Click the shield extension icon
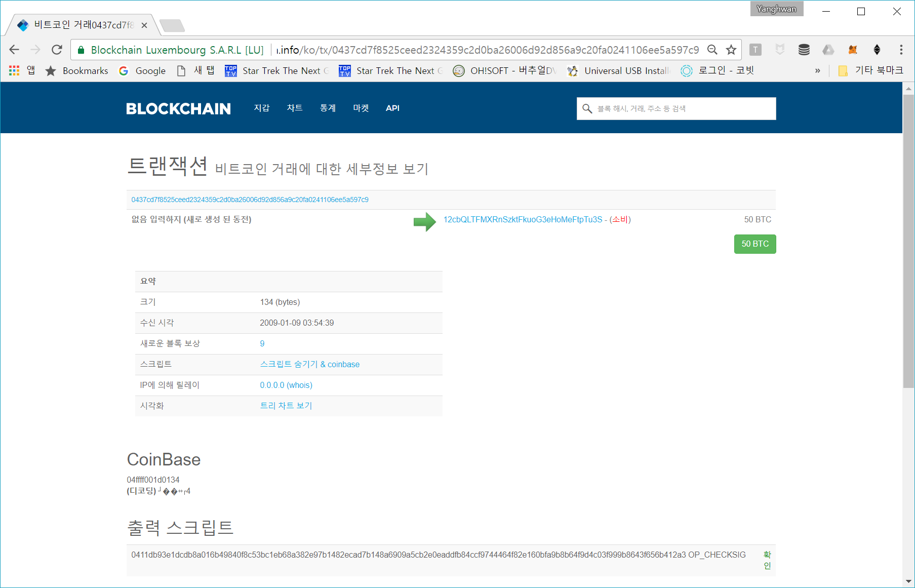The image size is (915, 588). tap(780, 50)
